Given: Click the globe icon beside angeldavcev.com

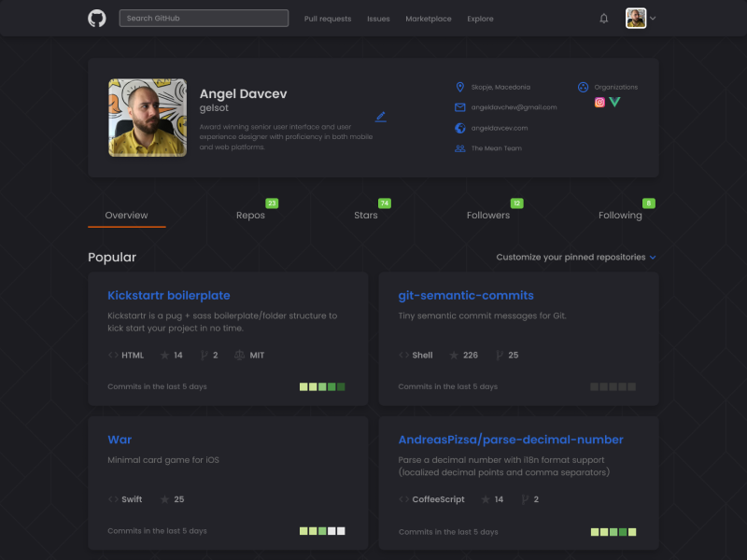Looking at the screenshot, I should click(x=458, y=128).
